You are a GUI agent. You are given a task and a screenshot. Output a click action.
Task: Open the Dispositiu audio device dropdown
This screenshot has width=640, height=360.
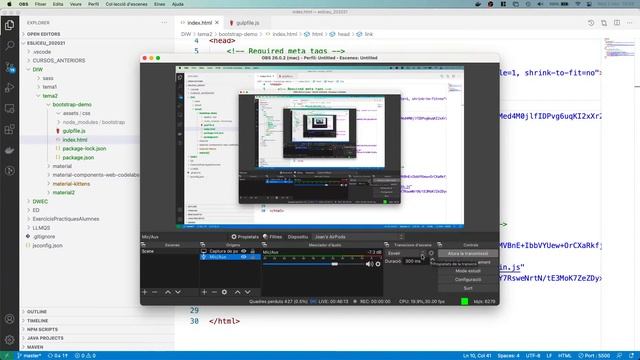pyautogui.click(x=358, y=237)
